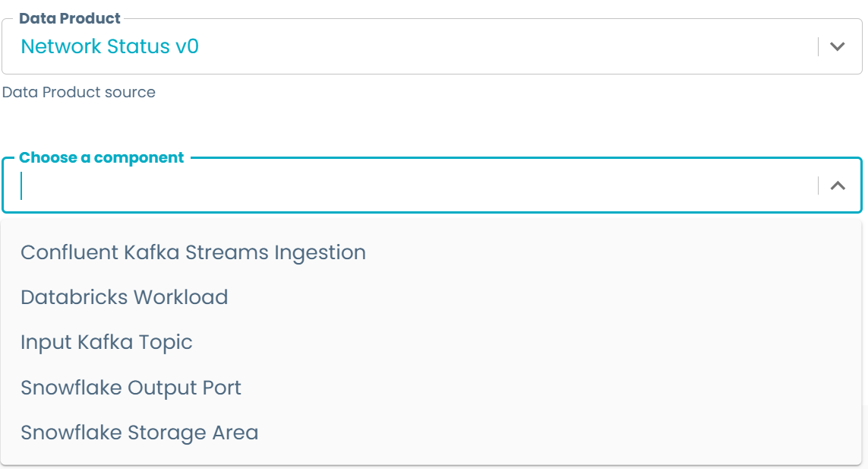Select the Snowflake Output Port component
The image size is (868, 469).
pyautogui.click(x=131, y=388)
